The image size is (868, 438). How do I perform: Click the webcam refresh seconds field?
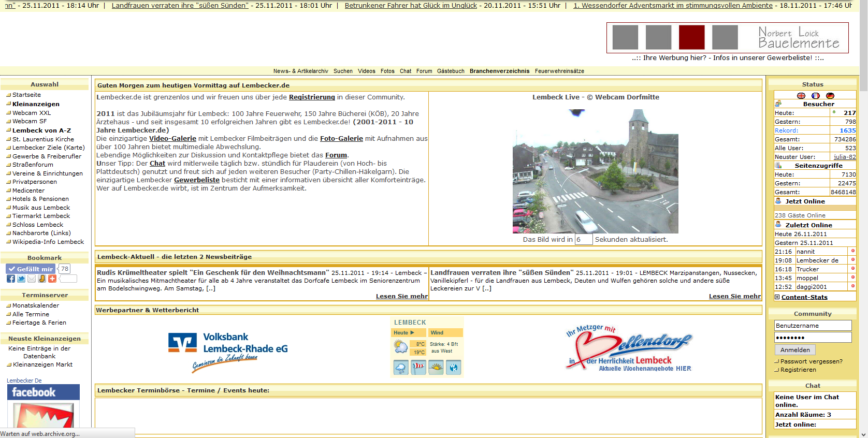[584, 240]
